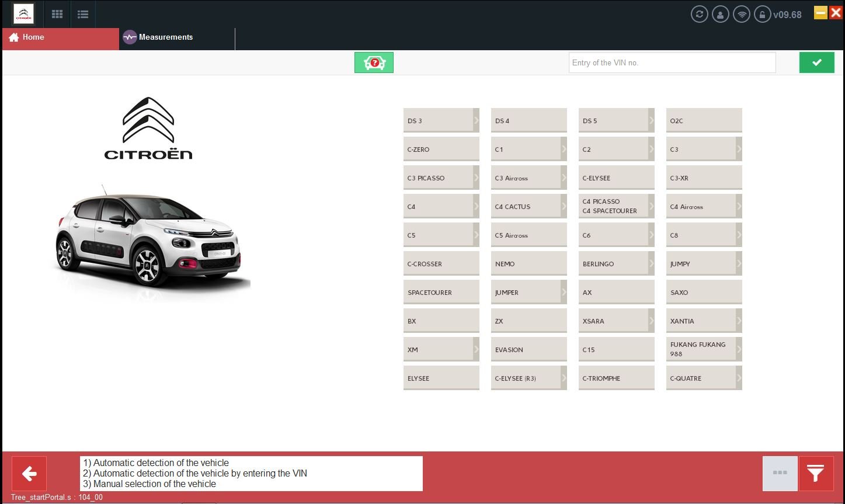Switch to the Measurements tab

click(165, 37)
